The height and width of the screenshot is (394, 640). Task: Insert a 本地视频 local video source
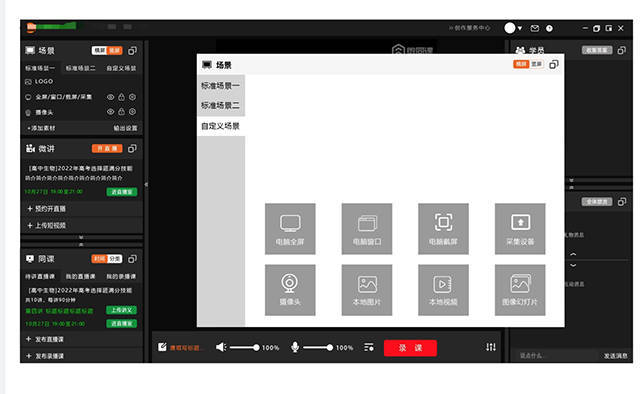(443, 290)
